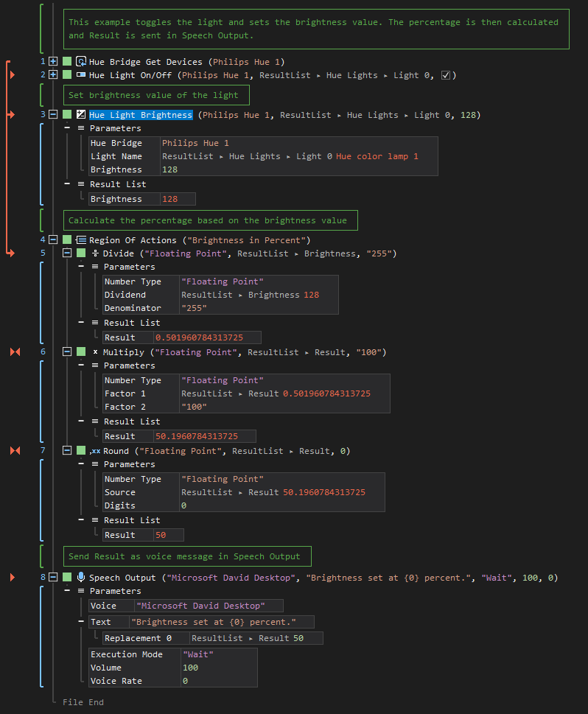Screen dimensions: 588x714
Task: Collapse line 7 Round action
Action: click(67, 451)
